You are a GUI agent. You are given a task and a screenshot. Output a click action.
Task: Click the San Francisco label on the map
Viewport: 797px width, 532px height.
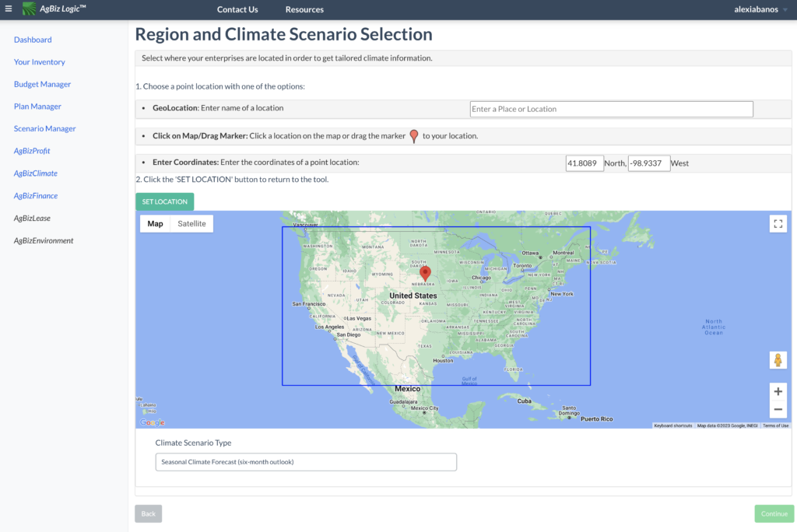tap(308, 304)
